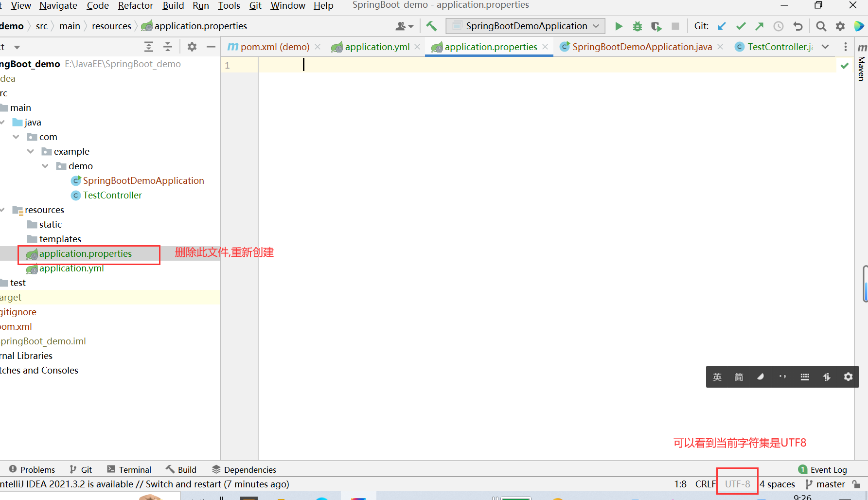Open run configuration dropdown SpringBootDemoApplication
This screenshot has width=868, height=500.
pos(526,26)
